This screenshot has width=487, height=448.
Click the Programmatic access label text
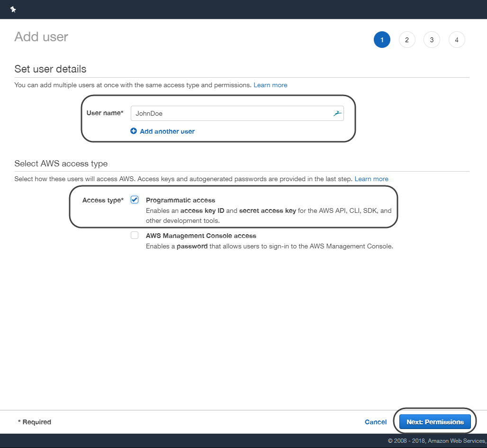pyautogui.click(x=180, y=200)
